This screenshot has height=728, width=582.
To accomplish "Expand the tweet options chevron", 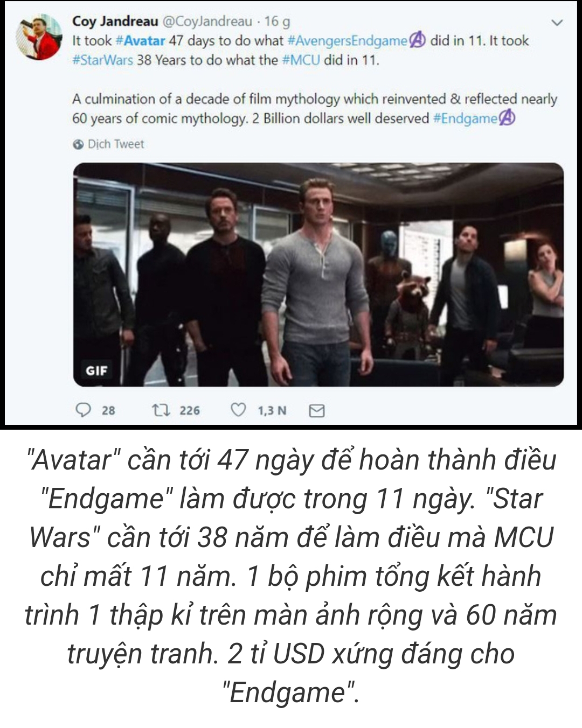I will coord(557,23).
